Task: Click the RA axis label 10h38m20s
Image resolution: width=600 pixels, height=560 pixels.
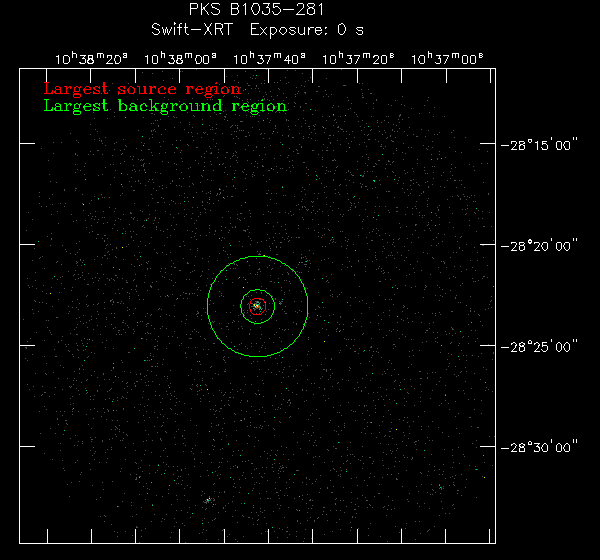Action: [x=91, y=59]
